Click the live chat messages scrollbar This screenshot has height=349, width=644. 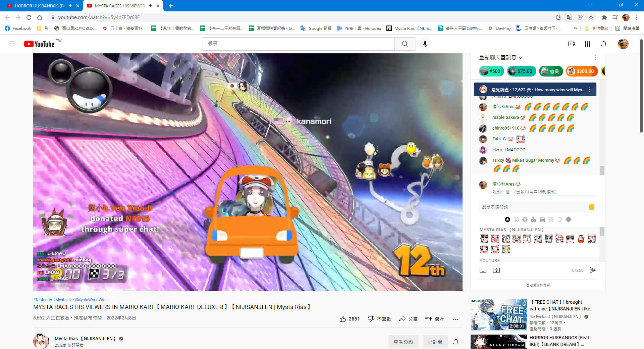[602, 170]
